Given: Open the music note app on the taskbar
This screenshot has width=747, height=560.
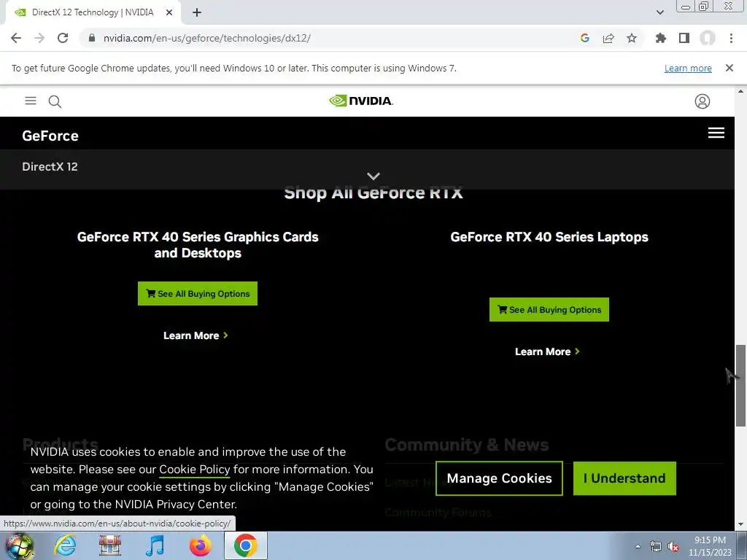Looking at the screenshot, I should coord(155,545).
